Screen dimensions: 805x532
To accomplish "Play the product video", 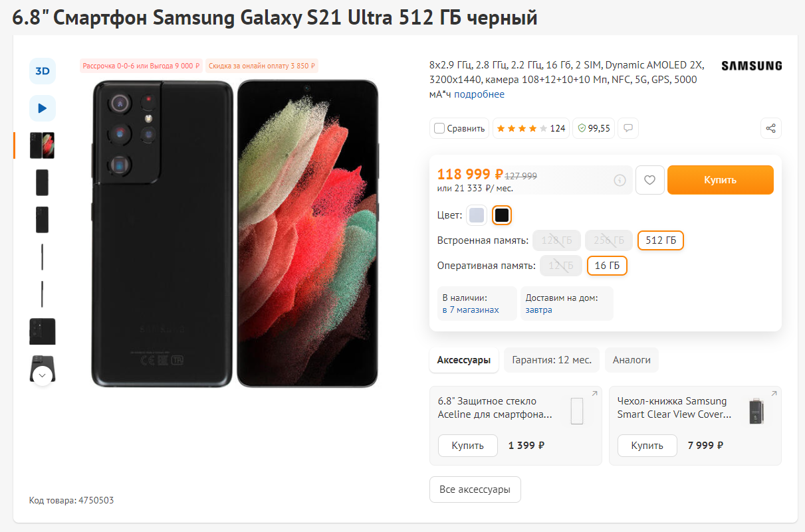I will click(43, 108).
